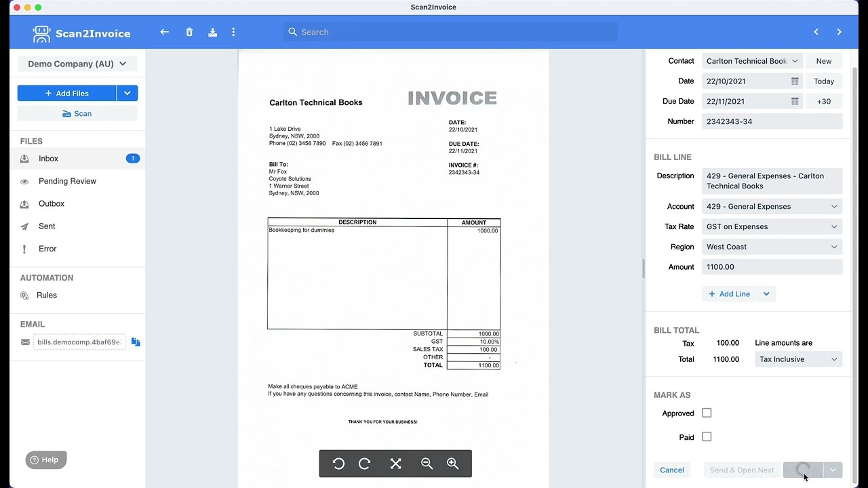The height and width of the screenshot is (488, 868).
Task: Go back using the left arrow icon
Action: [x=164, y=32]
